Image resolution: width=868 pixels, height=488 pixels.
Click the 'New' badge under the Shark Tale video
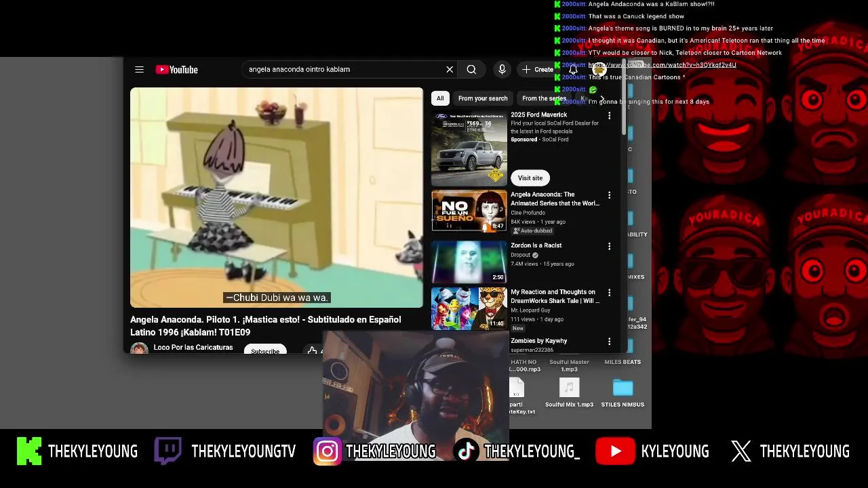[518, 328]
